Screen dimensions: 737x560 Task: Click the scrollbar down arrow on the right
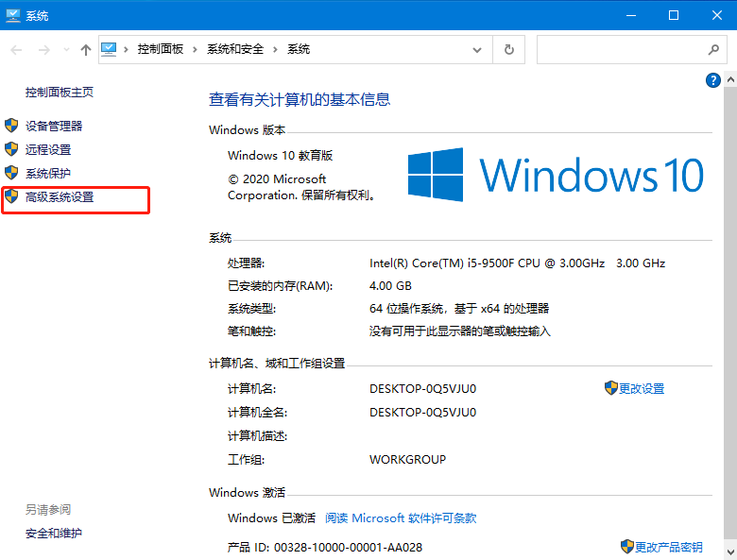pyautogui.click(x=730, y=550)
